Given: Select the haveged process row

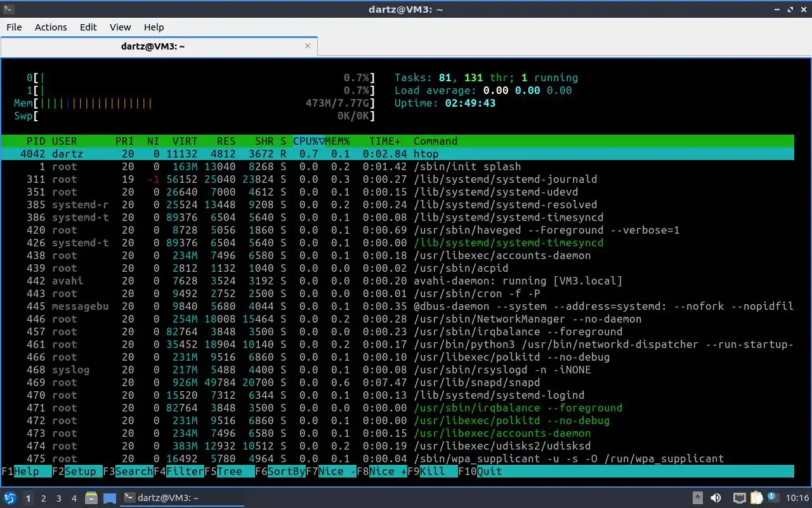Looking at the screenshot, I should 398,230.
